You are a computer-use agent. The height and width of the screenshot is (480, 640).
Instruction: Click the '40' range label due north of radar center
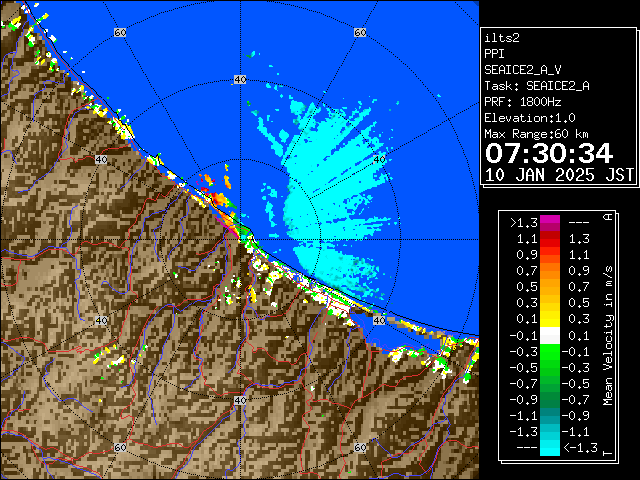pos(240,80)
